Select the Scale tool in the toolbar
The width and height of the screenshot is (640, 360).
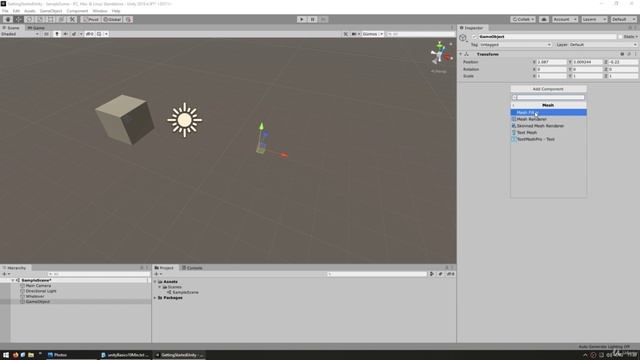(40, 19)
